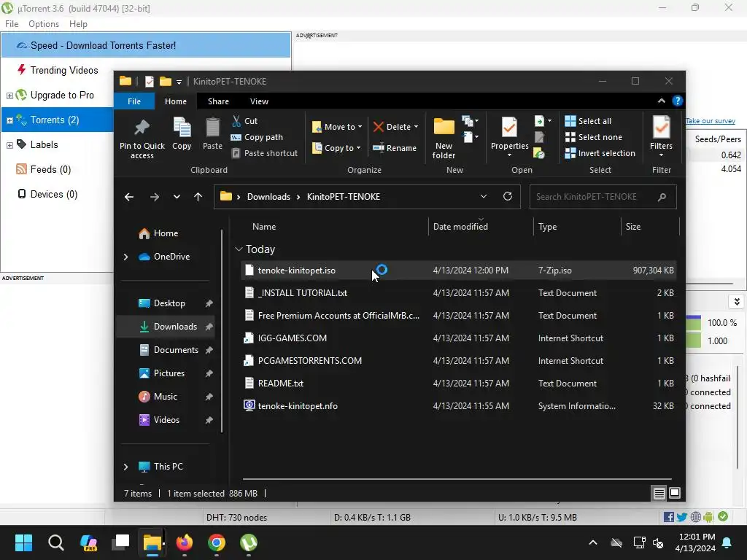Image resolution: width=747 pixels, height=560 pixels.
Task: Create a New folder
Action: 444,138
